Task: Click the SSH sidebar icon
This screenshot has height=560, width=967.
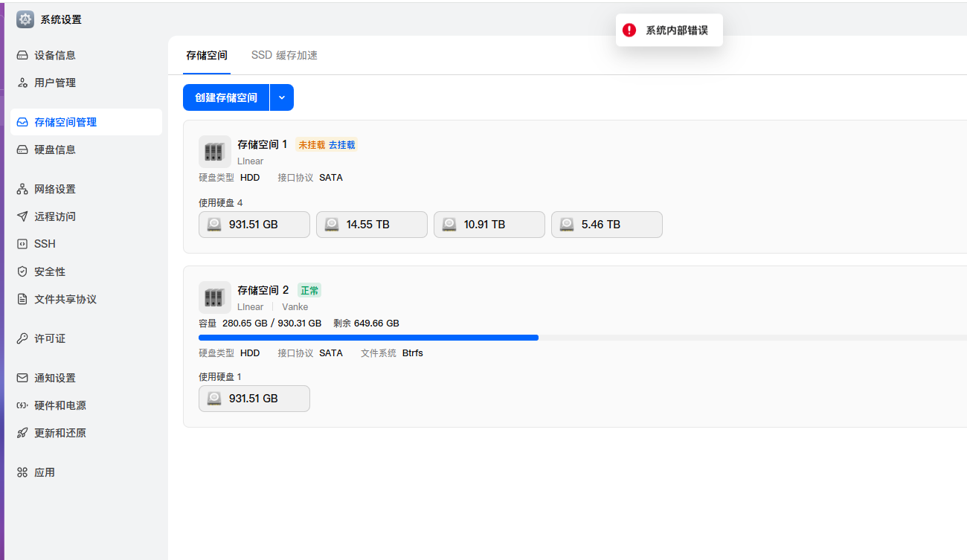Action: pos(22,244)
